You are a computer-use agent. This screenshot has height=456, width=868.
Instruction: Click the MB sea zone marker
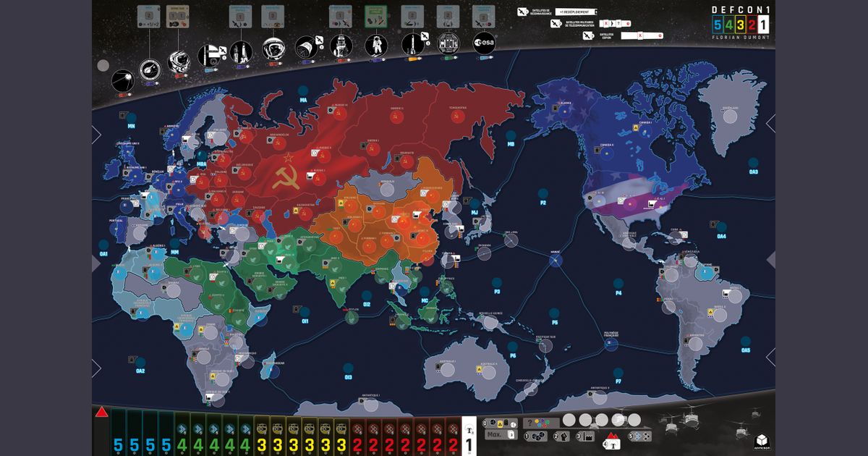click(x=511, y=138)
